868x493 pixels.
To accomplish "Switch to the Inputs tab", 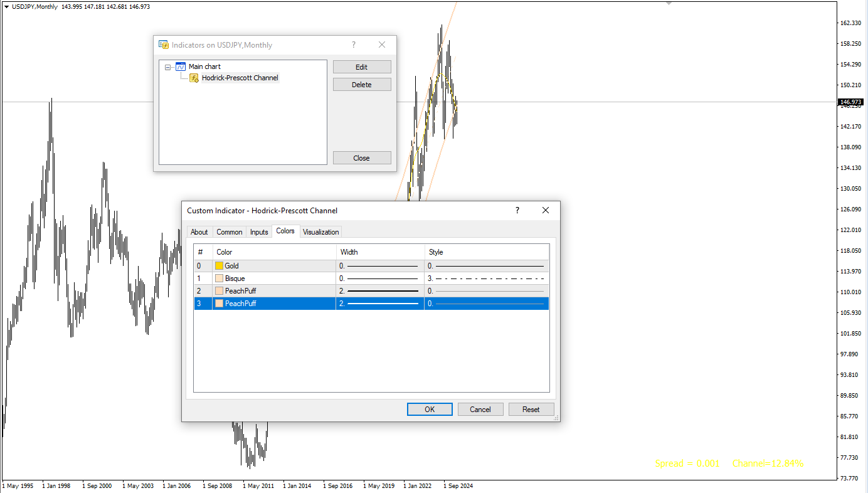I will [259, 232].
